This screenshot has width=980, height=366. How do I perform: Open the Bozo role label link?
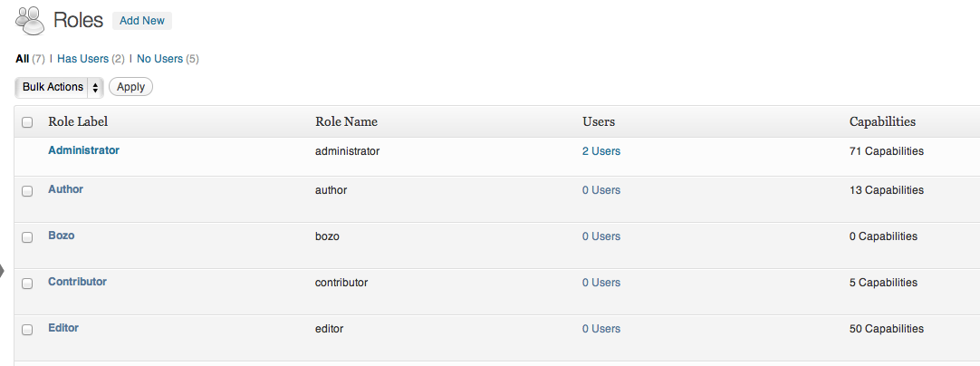(x=61, y=236)
